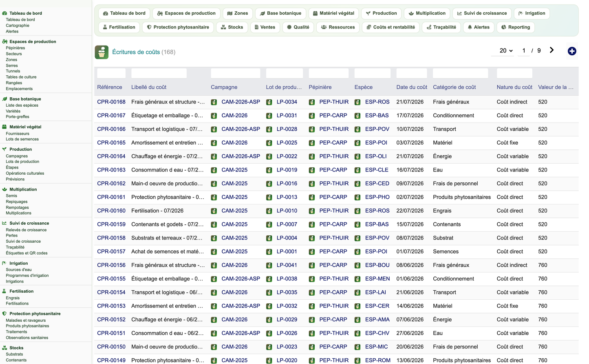Viewport: 589px width, 364px height.
Task: Open species ESP-PHO
Action: [377, 197]
